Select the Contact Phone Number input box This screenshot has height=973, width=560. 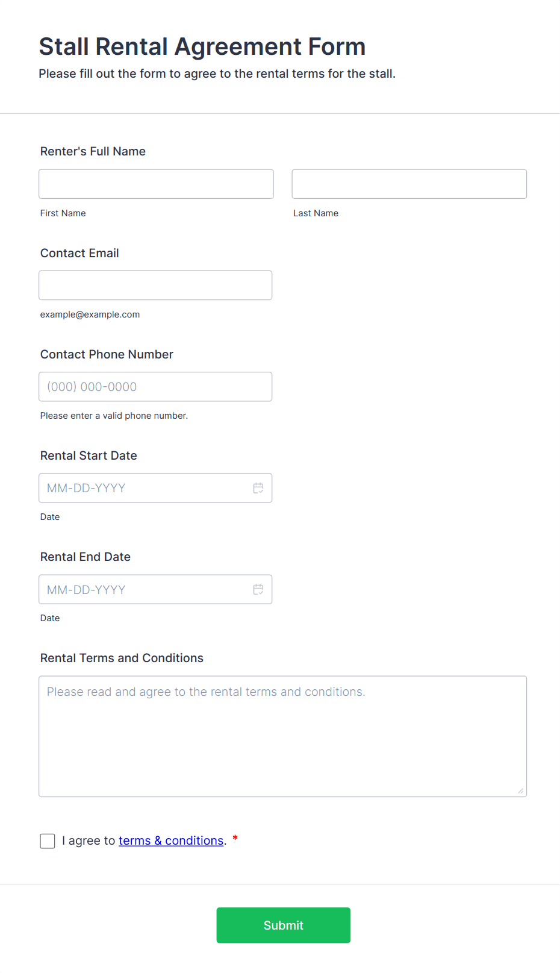tap(155, 387)
